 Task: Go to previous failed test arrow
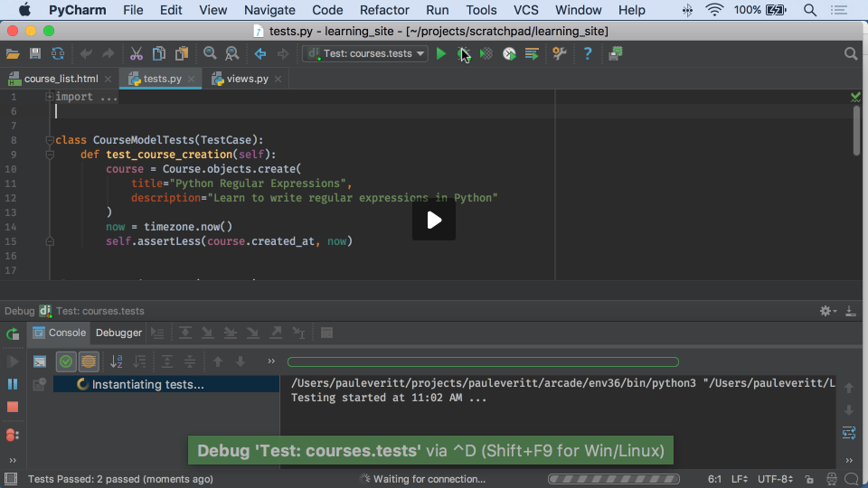[218, 361]
